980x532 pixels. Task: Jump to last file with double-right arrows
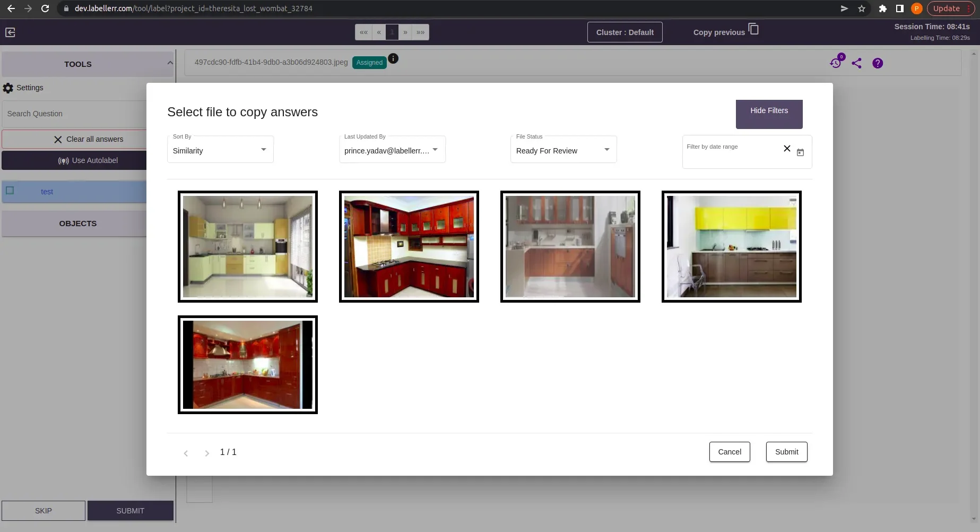pos(421,32)
